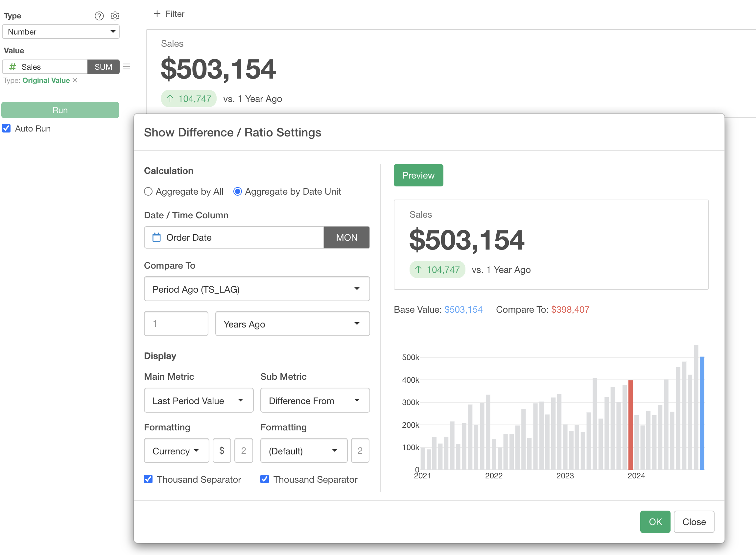Screen dimensions: 756x555
Task: Click the blue bar in chart
Action: point(701,413)
